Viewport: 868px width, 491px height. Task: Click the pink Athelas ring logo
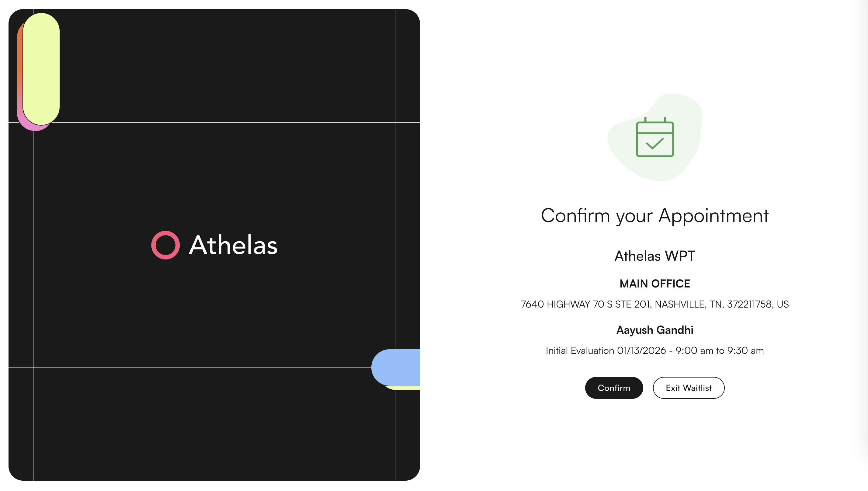(165, 245)
